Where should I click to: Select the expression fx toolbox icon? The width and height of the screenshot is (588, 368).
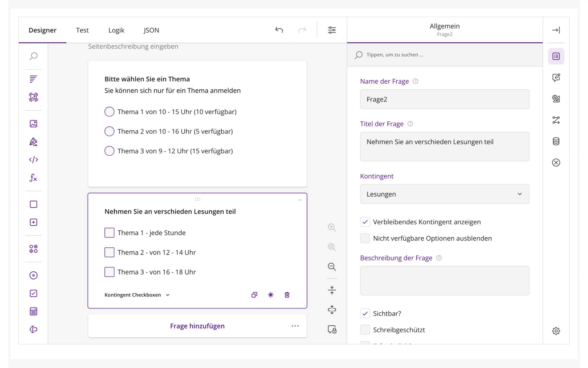tap(33, 178)
